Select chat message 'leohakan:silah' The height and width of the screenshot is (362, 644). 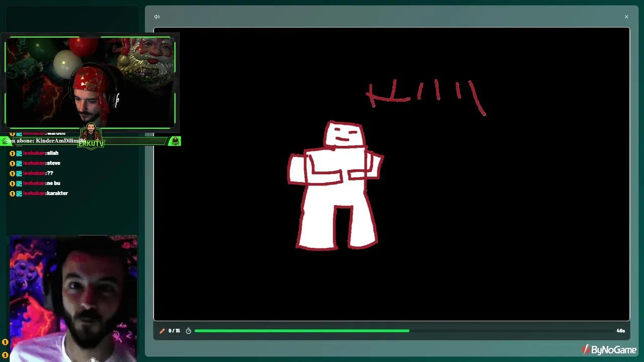(x=41, y=153)
